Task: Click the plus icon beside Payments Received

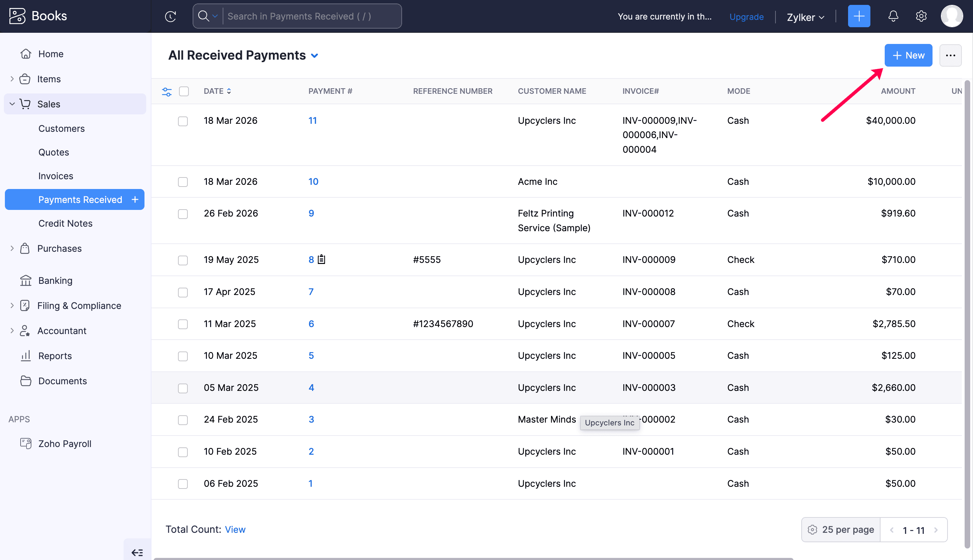Action: pos(135,199)
